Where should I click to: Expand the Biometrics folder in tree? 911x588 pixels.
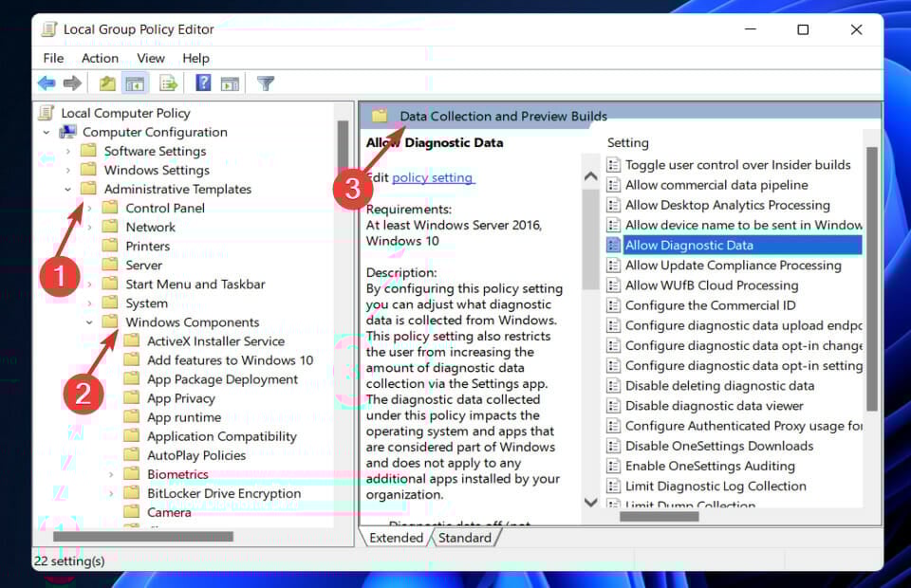[x=112, y=474]
